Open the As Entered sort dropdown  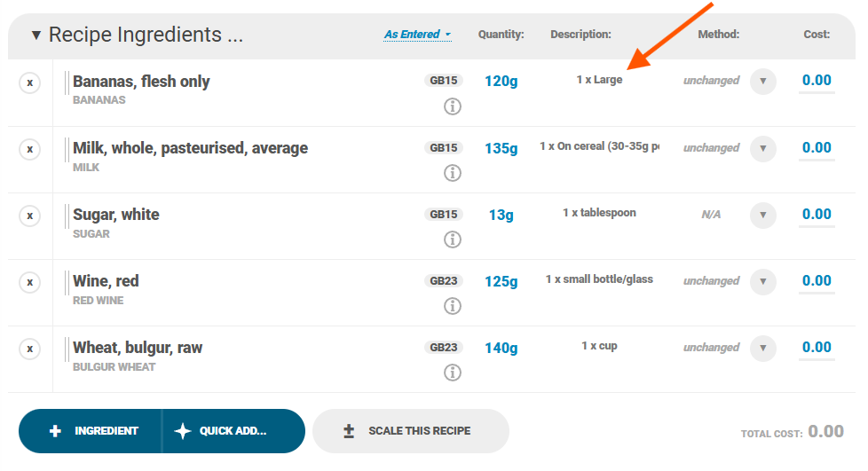417,35
